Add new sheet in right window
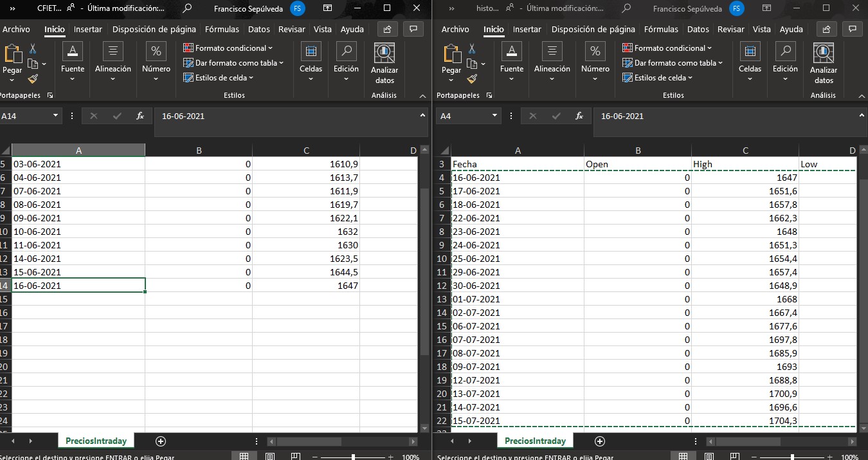The image size is (868, 460). click(x=600, y=441)
